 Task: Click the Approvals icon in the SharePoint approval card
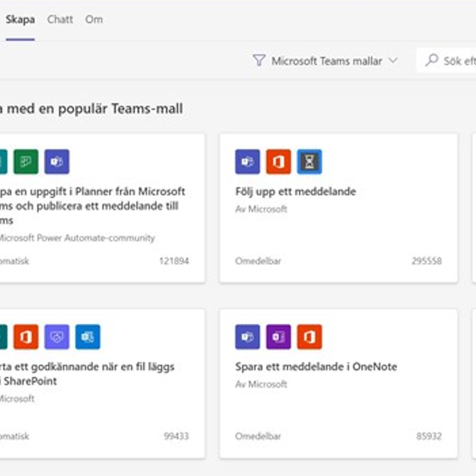[x=57, y=337]
